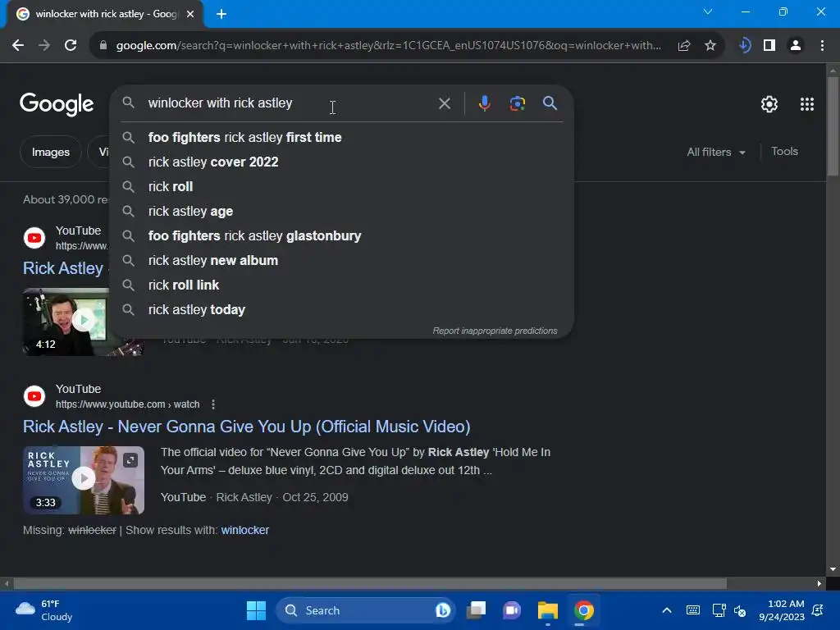
Task: Close the winlocker search tab
Action: point(190,14)
